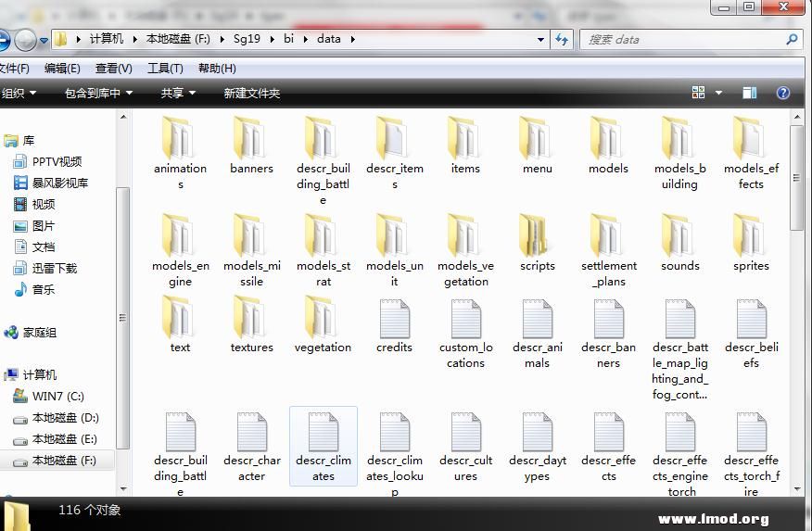Navigate to 本地磁盘 (F:) in address bar
The height and width of the screenshot is (531, 812).
coord(178,39)
